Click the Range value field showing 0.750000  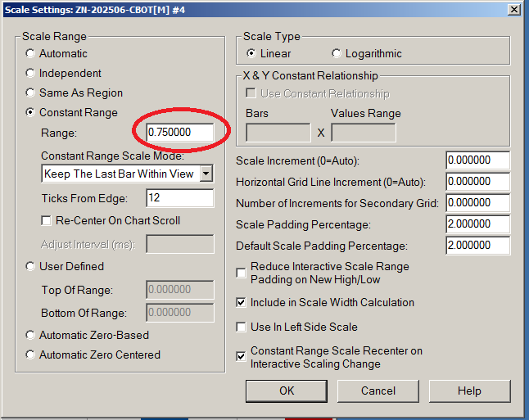click(180, 133)
